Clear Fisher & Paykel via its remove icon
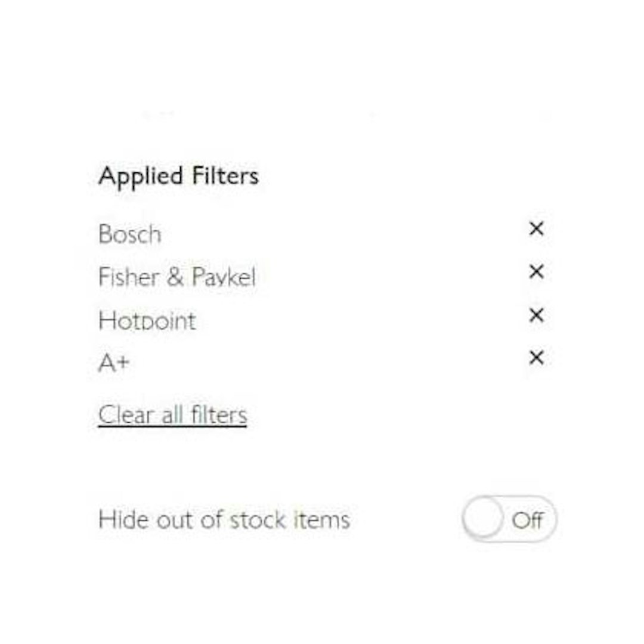Viewport: 644px width, 644px height. (535, 273)
